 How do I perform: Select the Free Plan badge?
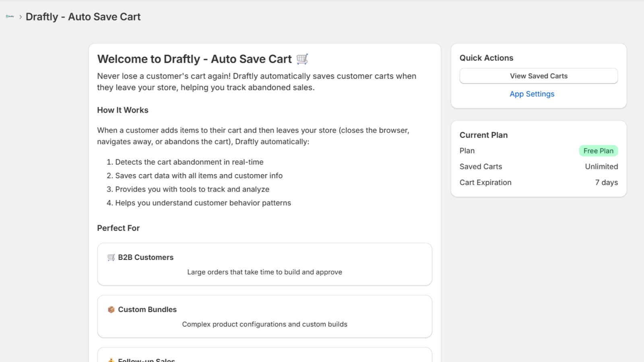(598, 151)
